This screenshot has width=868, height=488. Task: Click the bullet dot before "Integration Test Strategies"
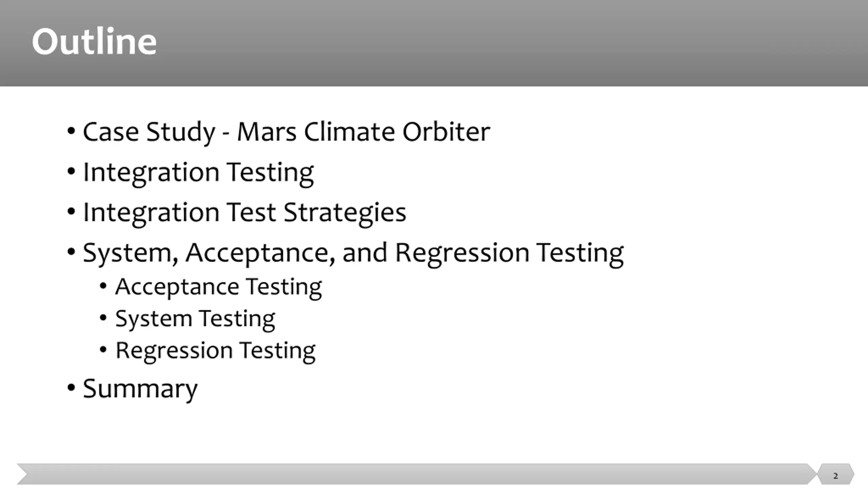(71, 212)
